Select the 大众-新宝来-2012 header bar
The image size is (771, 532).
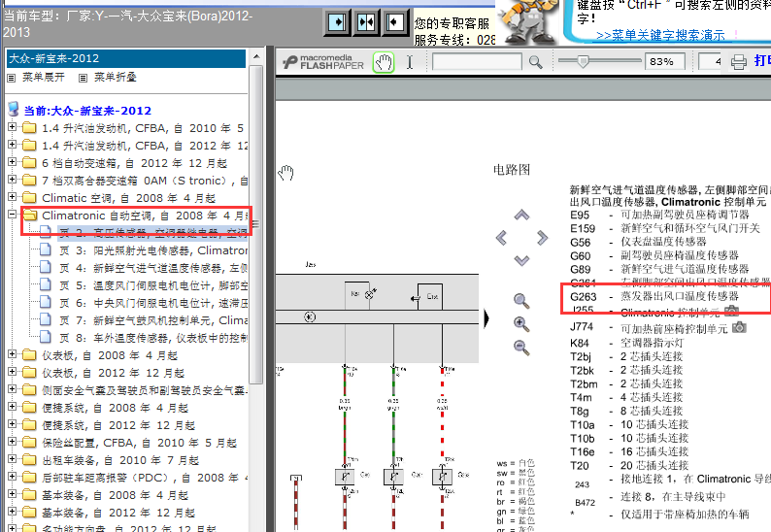click(126, 58)
